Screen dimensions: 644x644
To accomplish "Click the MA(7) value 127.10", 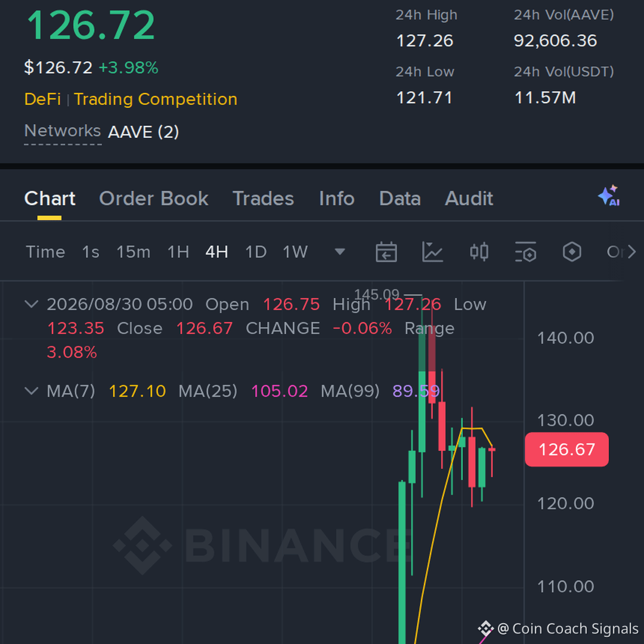I will pos(137,391).
